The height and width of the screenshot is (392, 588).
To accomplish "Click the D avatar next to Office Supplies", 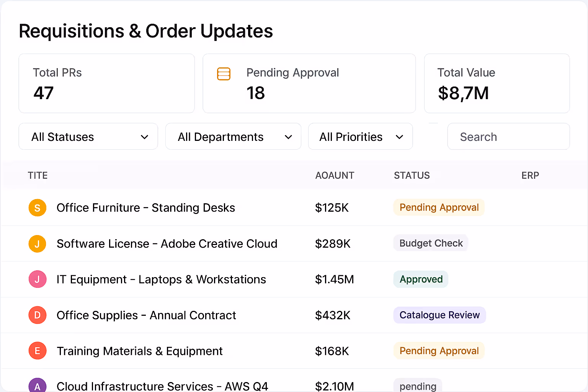I will (37, 315).
